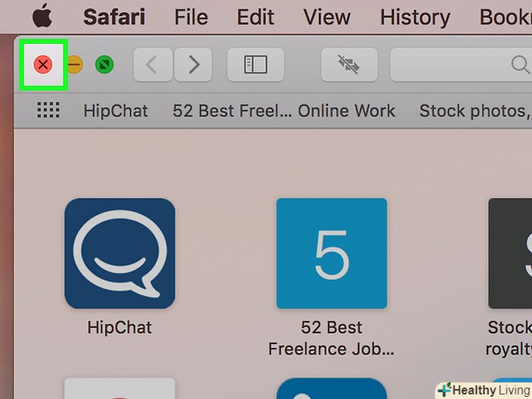The image size is (532, 399).
Task: Open HipChat bookmark in favorites bar
Action: [115, 111]
